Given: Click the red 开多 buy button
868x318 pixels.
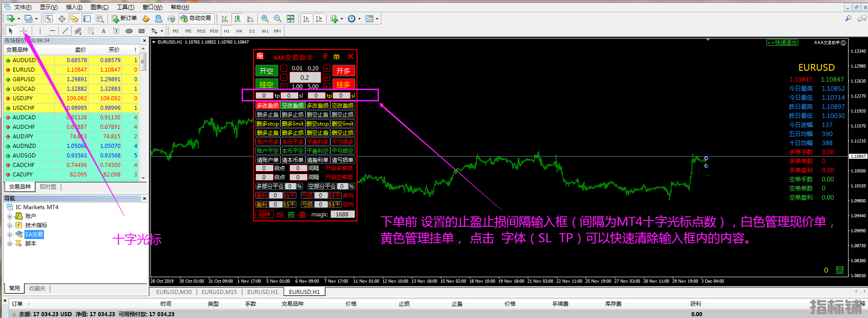Looking at the screenshot, I should (x=343, y=71).
